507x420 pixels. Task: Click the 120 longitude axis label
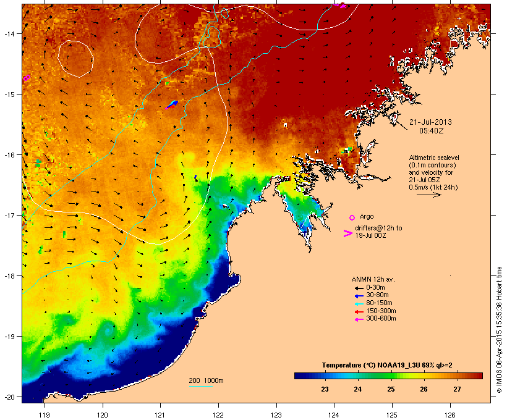pos(103,415)
